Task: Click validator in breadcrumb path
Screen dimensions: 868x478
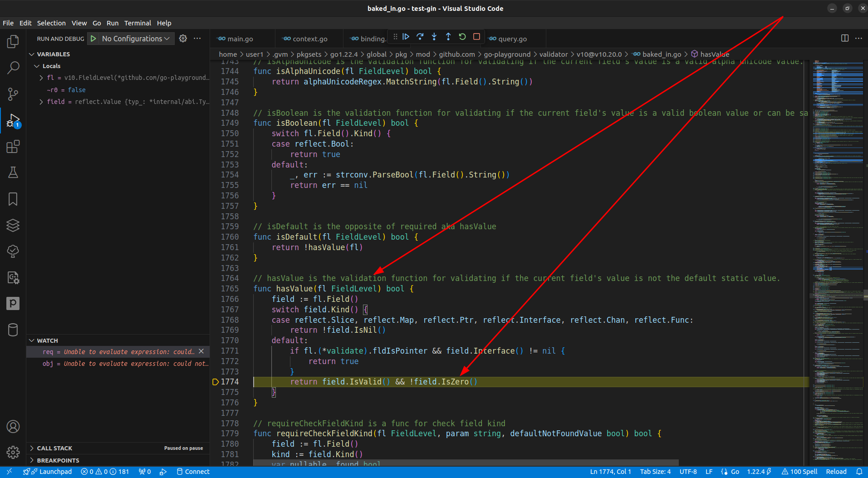Action: pos(554,54)
